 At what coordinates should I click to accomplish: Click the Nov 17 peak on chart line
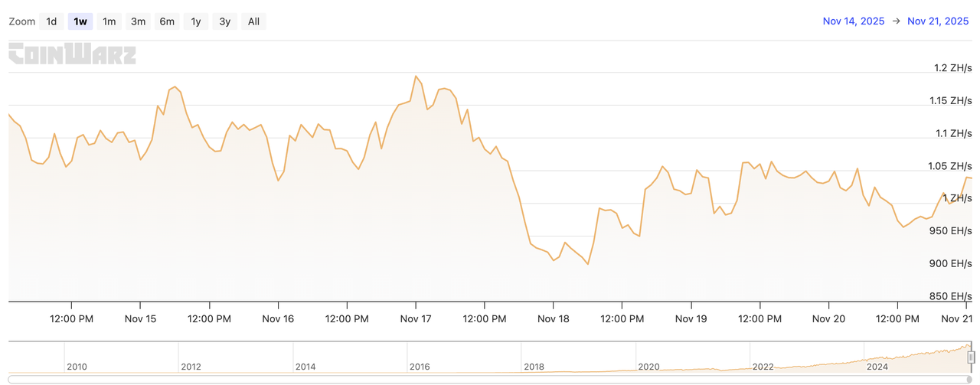pos(416,76)
